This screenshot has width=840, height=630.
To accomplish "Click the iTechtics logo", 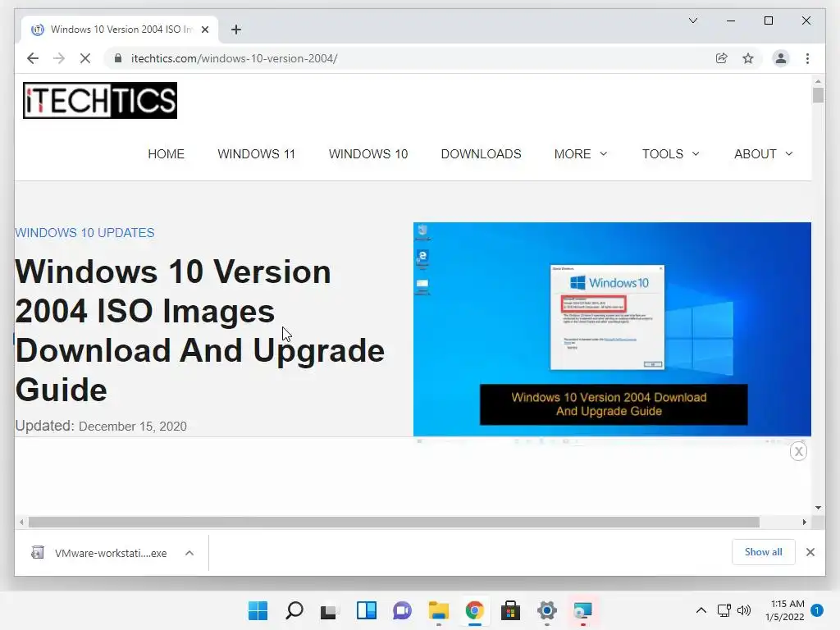I will 100,100.
